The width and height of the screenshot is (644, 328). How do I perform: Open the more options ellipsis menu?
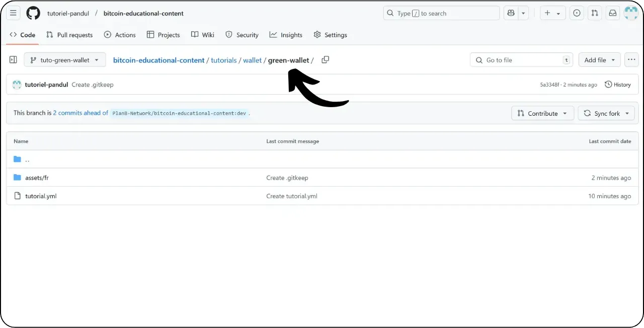[631, 59]
